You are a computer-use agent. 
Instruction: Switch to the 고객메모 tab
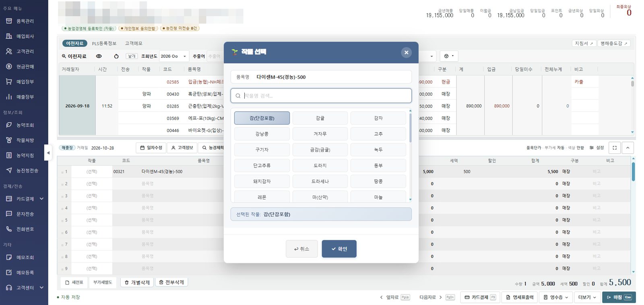click(x=134, y=43)
